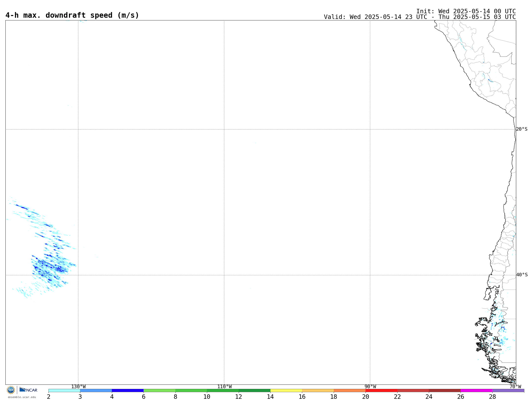Click the NCAR logo
The height and width of the screenshot is (400, 532).
pyautogui.click(x=28, y=390)
